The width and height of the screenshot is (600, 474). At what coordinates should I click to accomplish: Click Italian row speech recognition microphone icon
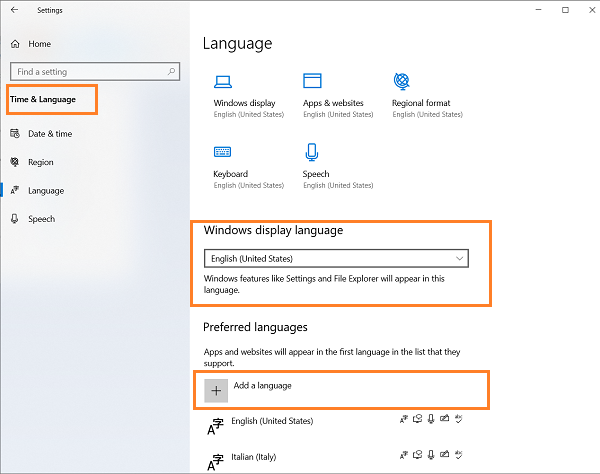coord(431,455)
